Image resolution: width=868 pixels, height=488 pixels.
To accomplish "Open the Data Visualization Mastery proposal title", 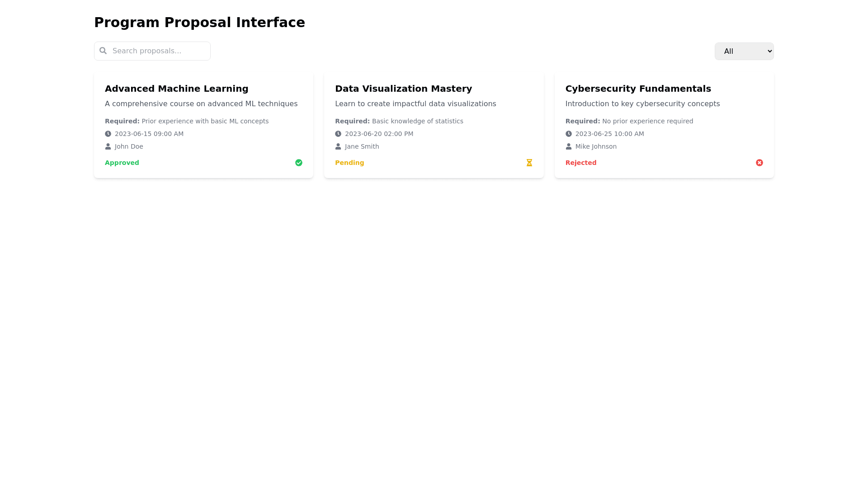I will tap(403, 89).
